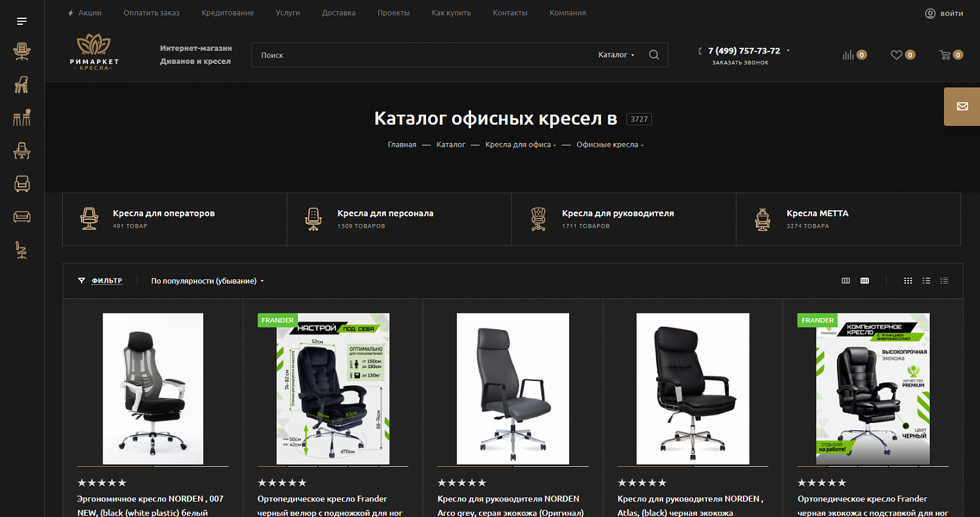
Task: Click the user profile icon beside Войти
Action: click(930, 14)
